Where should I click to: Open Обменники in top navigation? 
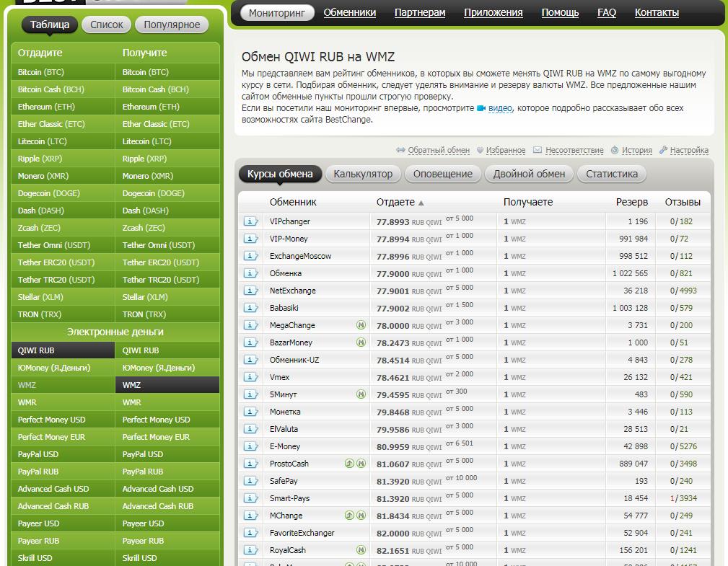click(350, 12)
